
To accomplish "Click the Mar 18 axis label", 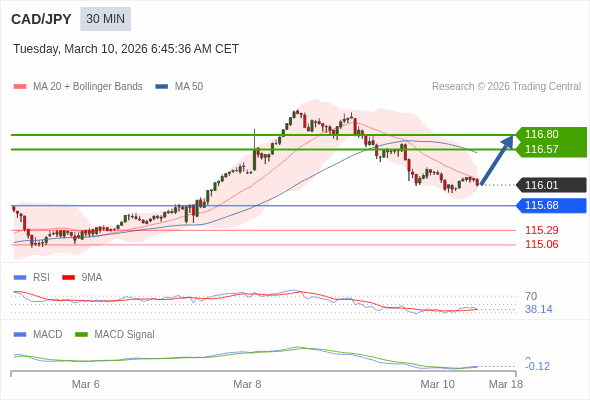I will [506, 384].
